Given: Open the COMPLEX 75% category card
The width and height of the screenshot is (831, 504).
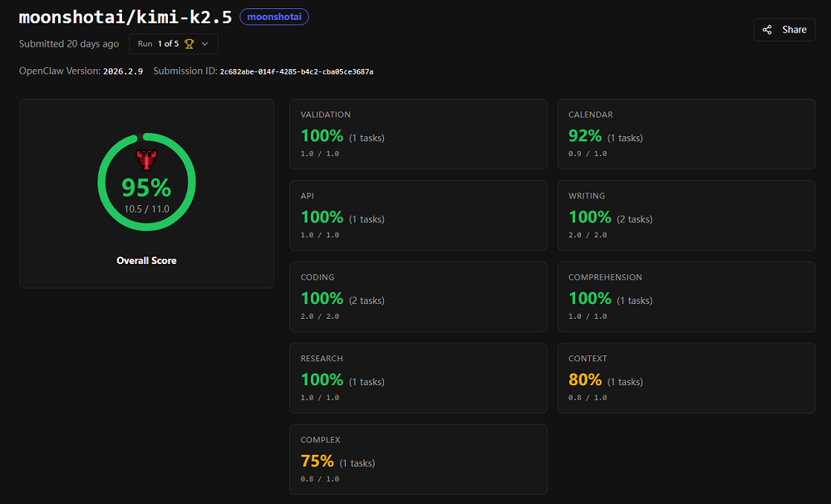Looking at the screenshot, I should (418, 459).
